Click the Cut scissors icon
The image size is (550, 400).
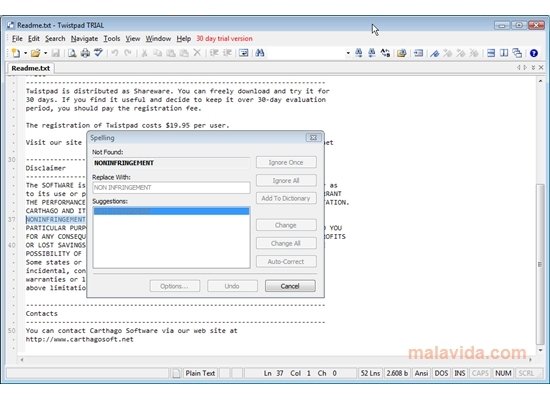pos(144,53)
